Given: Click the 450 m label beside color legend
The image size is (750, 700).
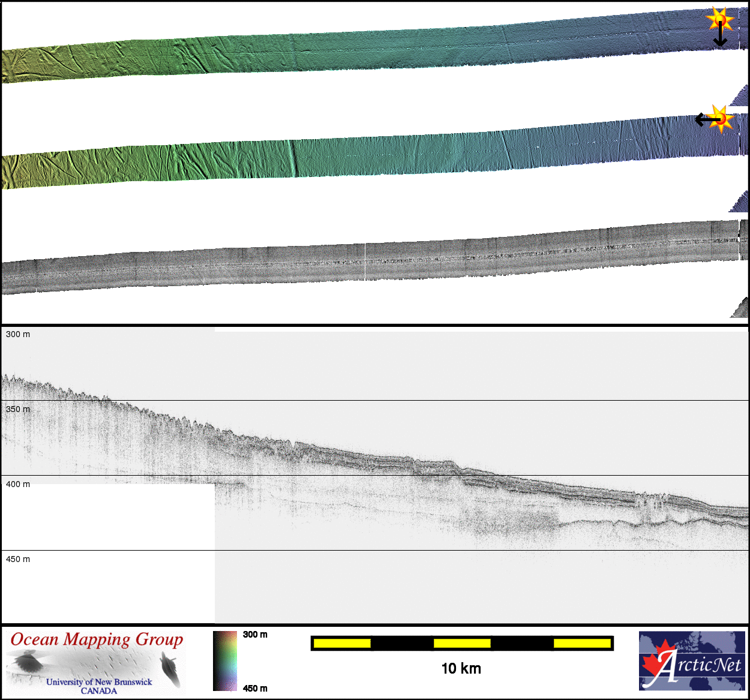Looking at the screenshot, I should click(255, 688).
